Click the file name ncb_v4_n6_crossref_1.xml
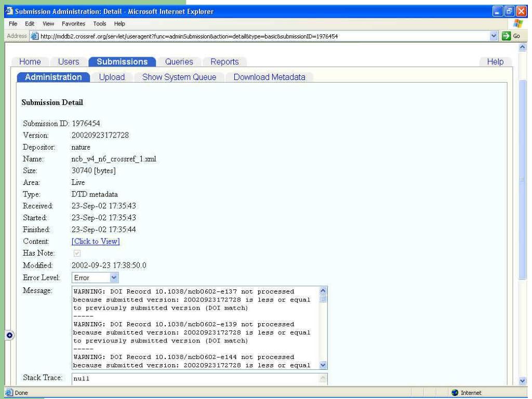 [114, 159]
